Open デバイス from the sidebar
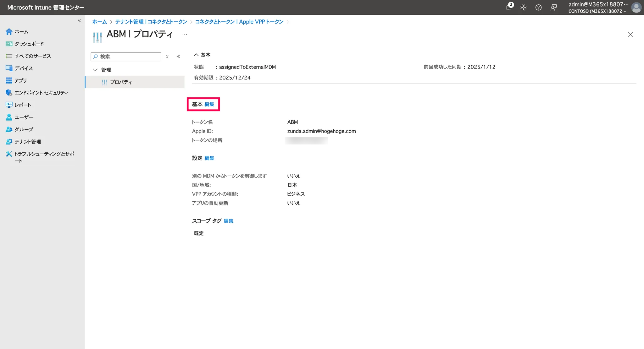The image size is (644, 349). click(24, 68)
